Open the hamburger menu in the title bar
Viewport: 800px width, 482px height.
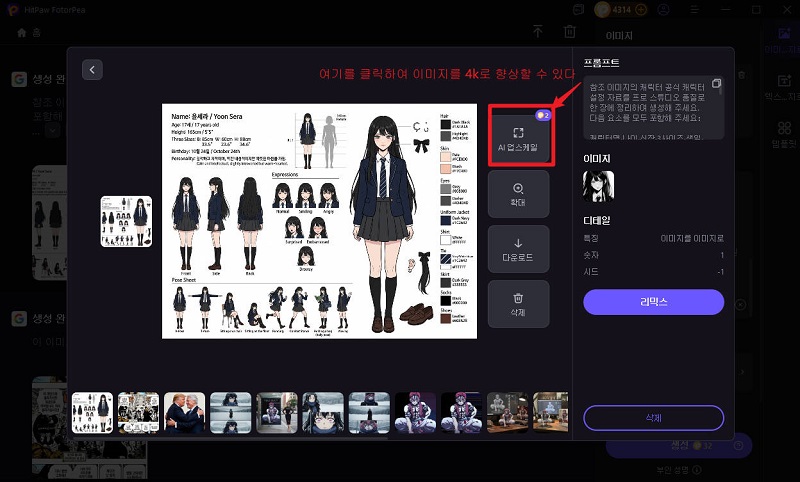click(x=694, y=10)
